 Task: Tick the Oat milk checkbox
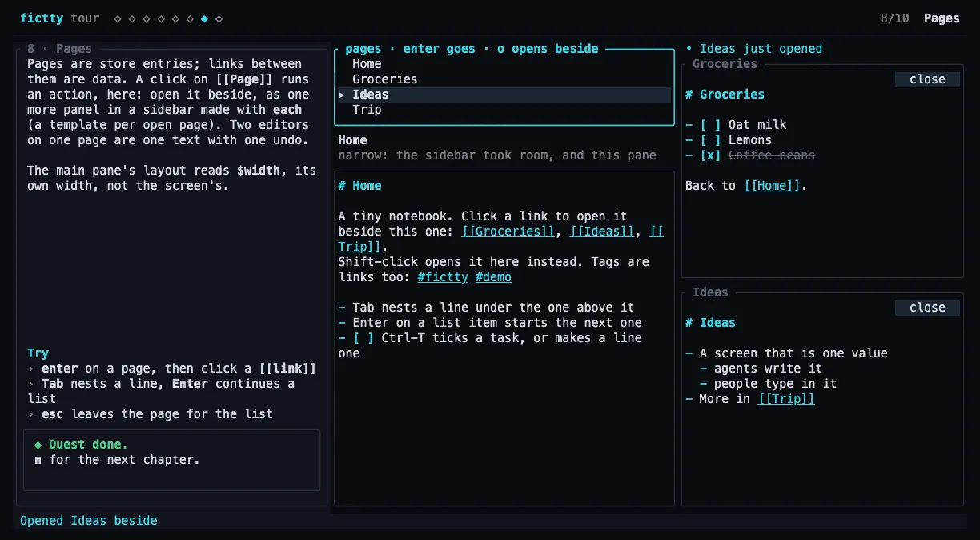click(x=710, y=125)
